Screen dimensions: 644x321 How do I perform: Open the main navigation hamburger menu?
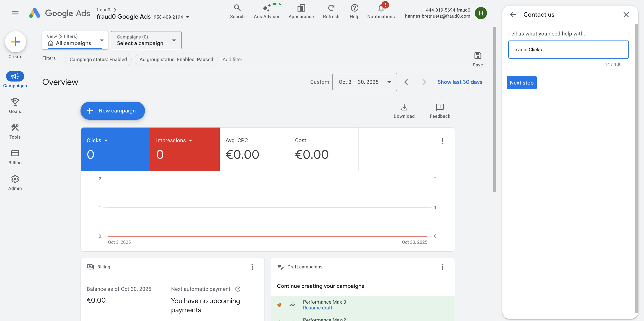(x=15, y=13)
